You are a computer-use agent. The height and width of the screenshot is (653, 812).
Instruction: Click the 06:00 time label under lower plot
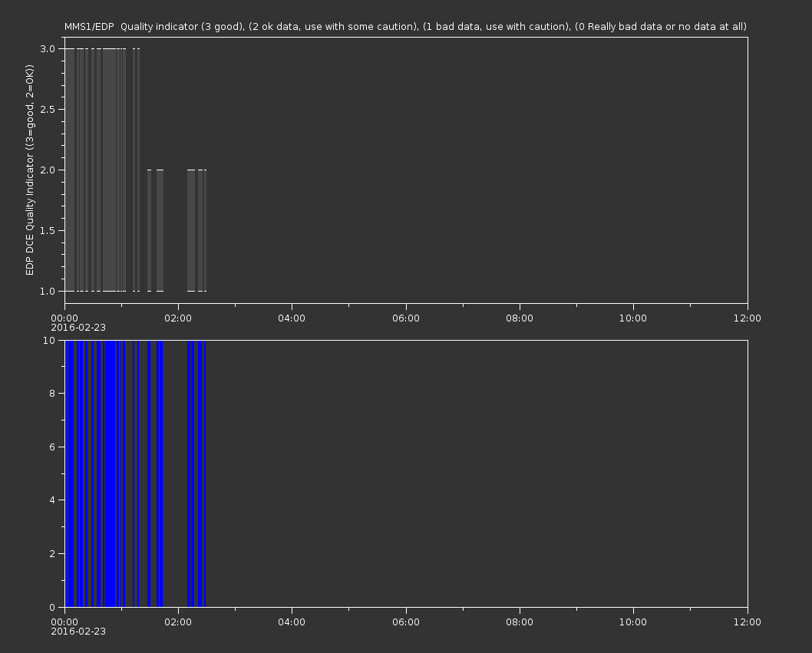tap(406, 622)
